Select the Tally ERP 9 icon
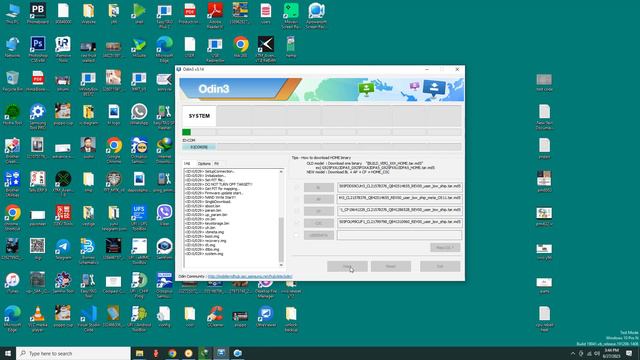Image resolution: width=640 pixels, height=360 pixels. [x=38, y=182]
